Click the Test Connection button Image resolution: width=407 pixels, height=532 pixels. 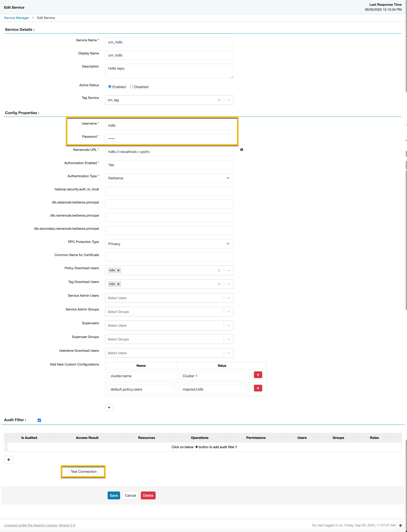[84, 471]
